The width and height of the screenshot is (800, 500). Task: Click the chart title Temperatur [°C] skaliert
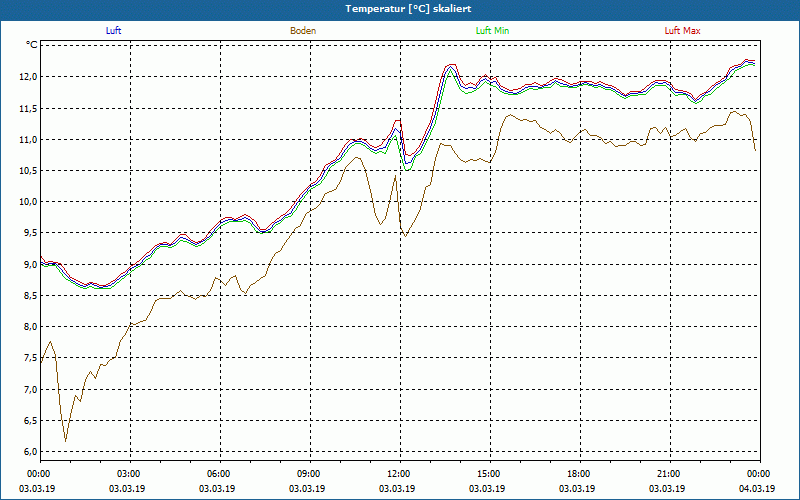[x=408, y=9]
